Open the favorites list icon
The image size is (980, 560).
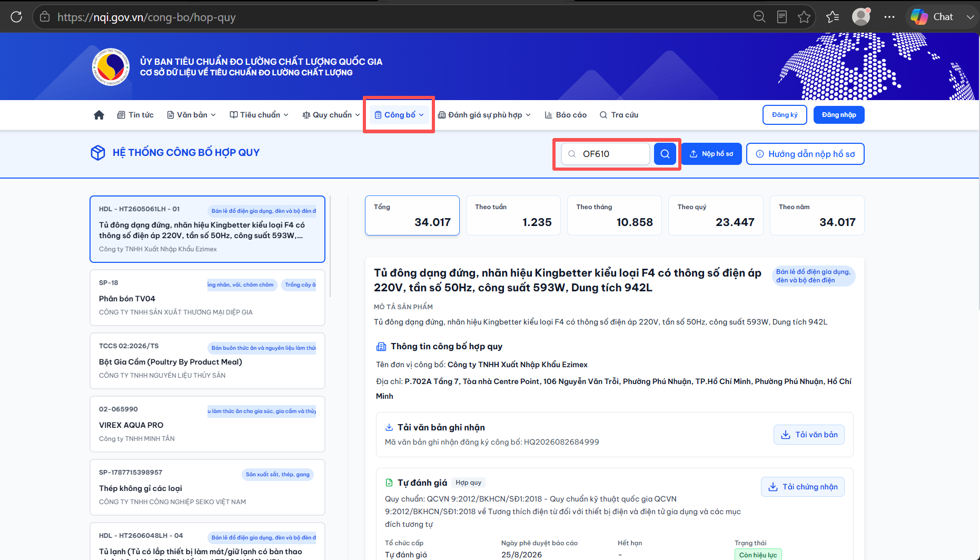point(833,17)
